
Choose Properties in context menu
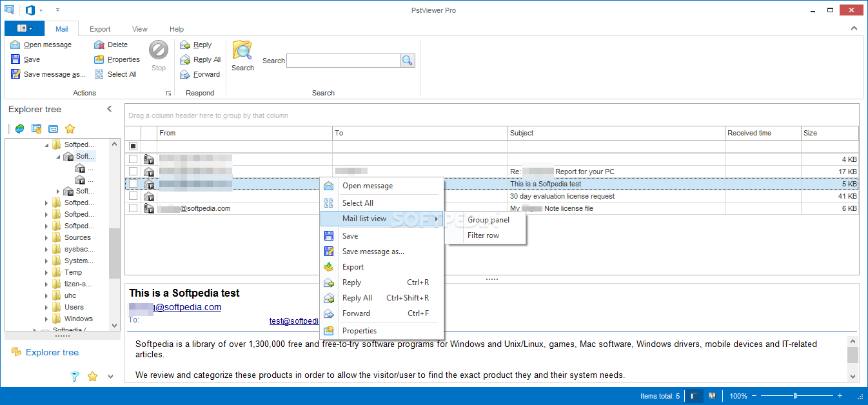(382, 331)
